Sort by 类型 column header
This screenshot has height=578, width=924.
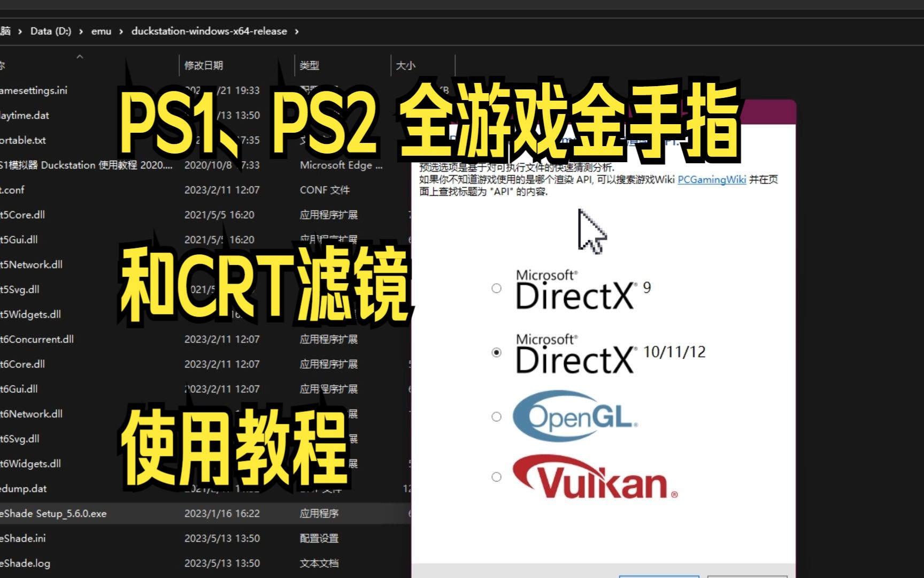[x=309, y=65]
